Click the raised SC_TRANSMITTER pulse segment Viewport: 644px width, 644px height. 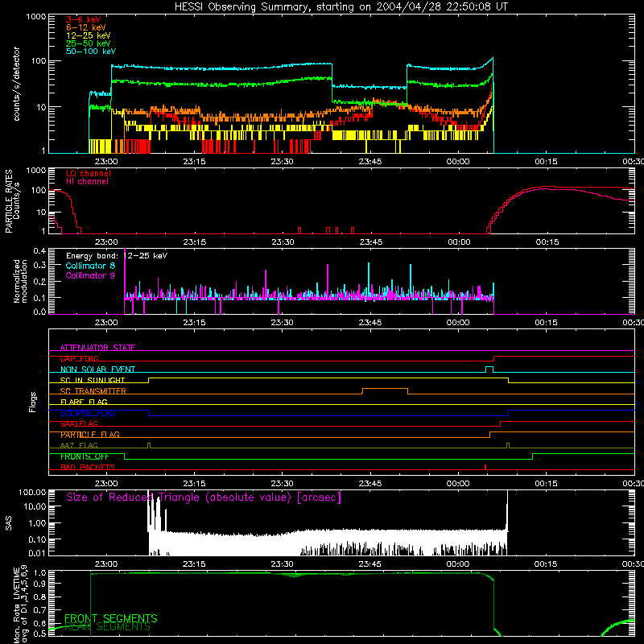coord(385,389)
